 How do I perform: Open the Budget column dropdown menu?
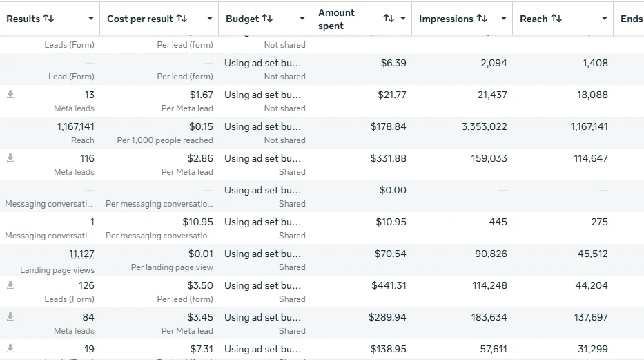302,19
